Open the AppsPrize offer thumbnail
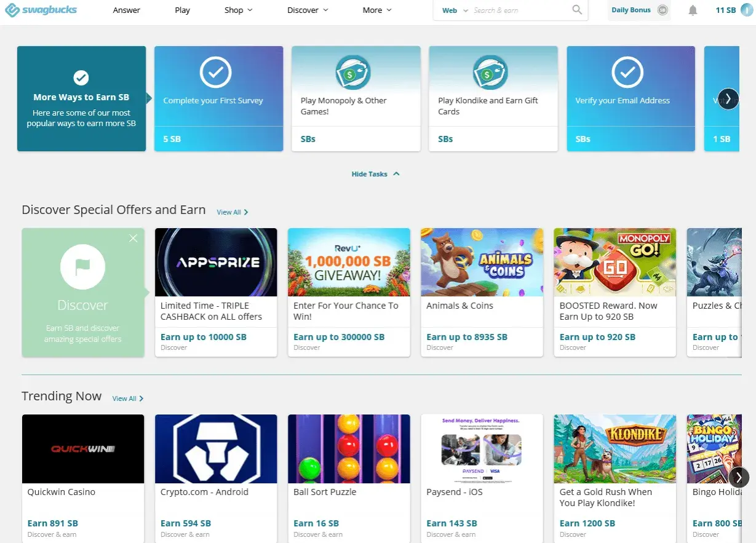 pos(216,263)
